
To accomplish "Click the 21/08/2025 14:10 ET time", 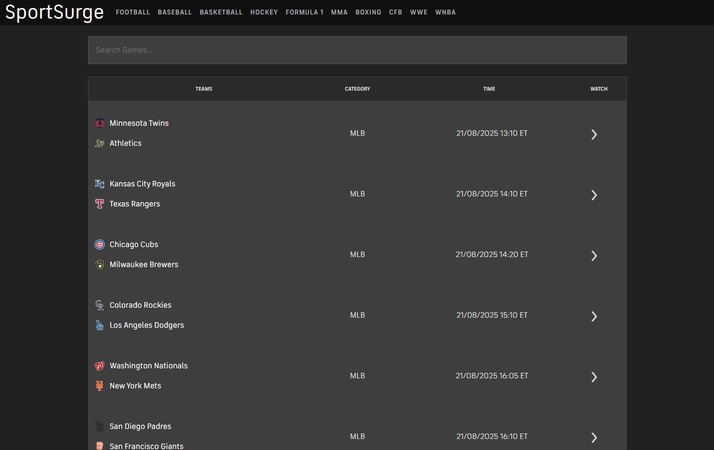I will pos(492,194).
